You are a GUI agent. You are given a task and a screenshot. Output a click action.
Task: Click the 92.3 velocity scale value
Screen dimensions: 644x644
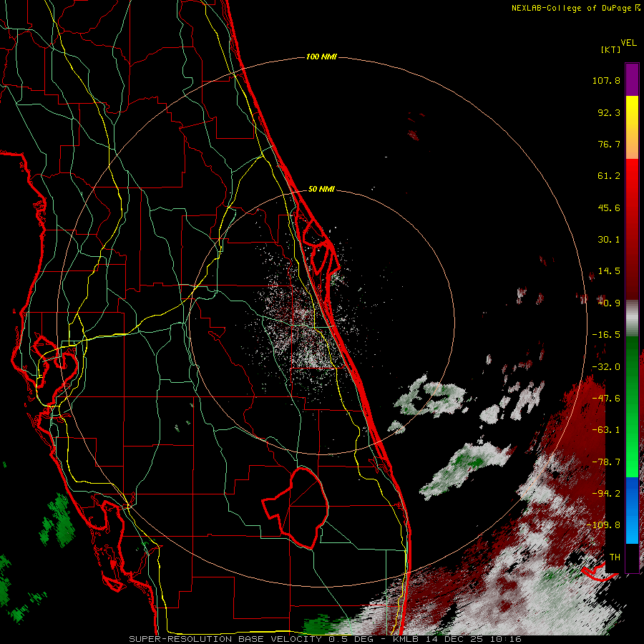click(x=609, y=112)
